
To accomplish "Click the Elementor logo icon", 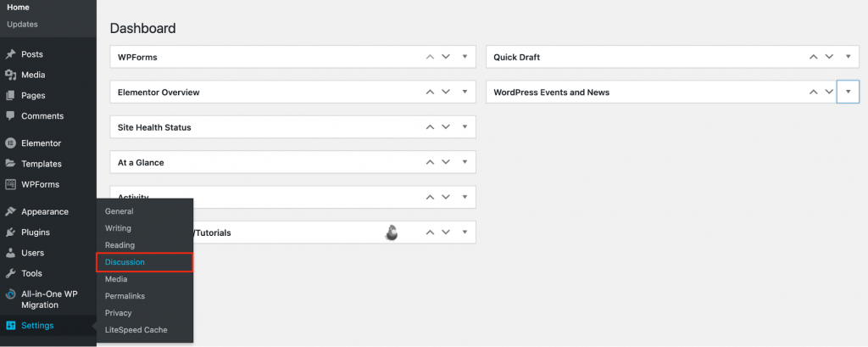I will coord(10,143).
